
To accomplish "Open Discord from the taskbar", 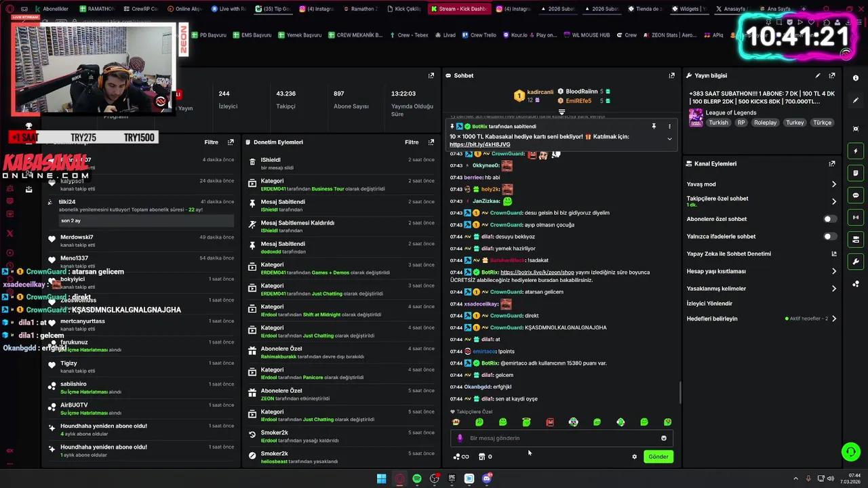I will point(486,479).
